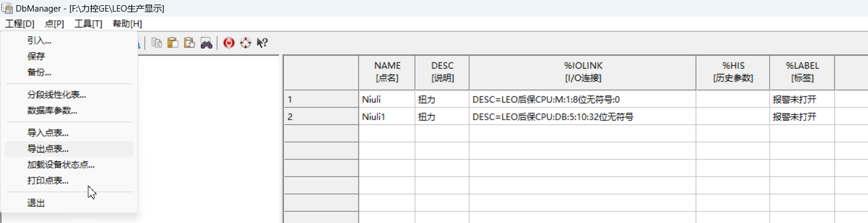Screen dimensions: 868x223
Task: Click the copy icon in toolbar
Action: [x=157, y=43]
